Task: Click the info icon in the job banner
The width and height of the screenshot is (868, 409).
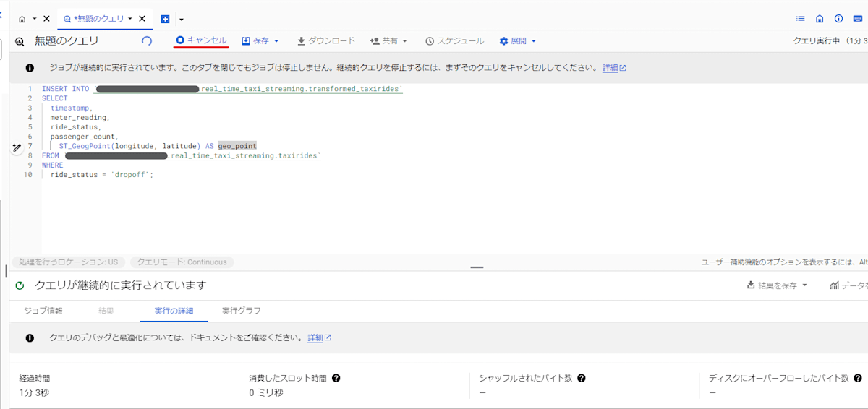Action: tap(30, 68)
